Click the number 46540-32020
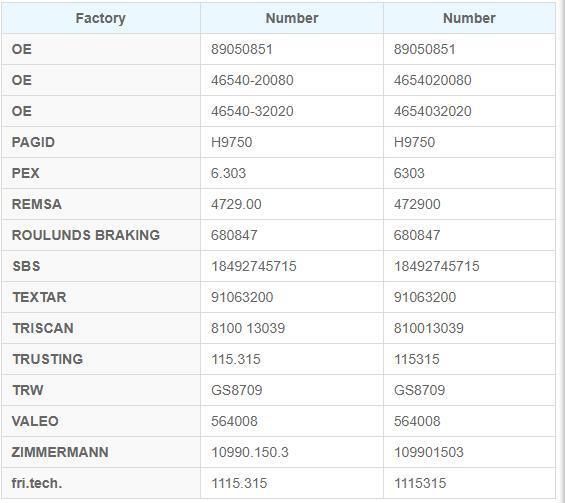565x503 pixels. pos(252,111)
